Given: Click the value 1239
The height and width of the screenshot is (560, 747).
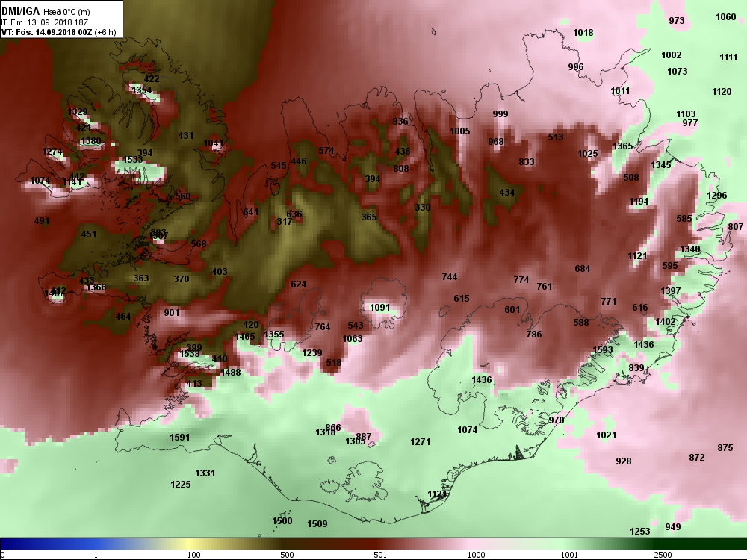Looking at the screenshot, I should (x=312, y=353).
